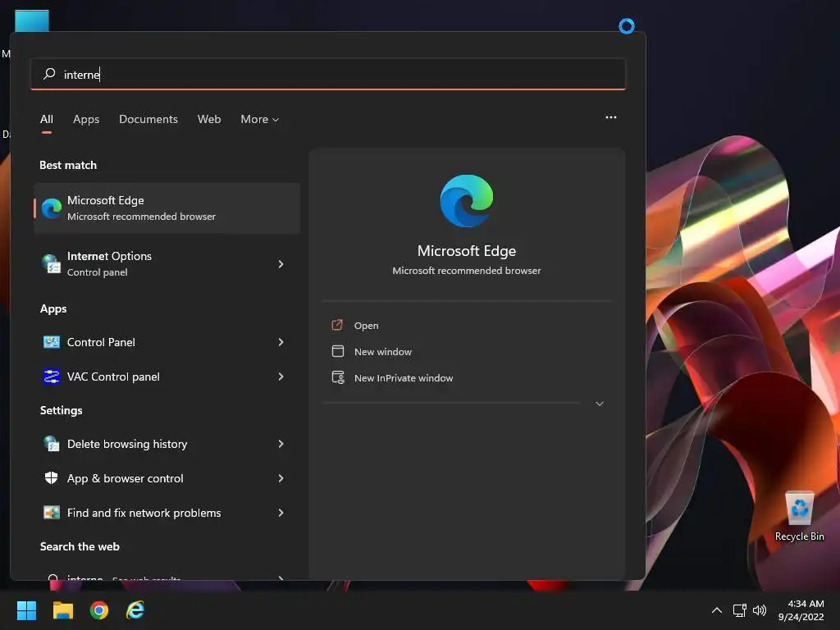Expand App & browser control arrow

[281, 478]
